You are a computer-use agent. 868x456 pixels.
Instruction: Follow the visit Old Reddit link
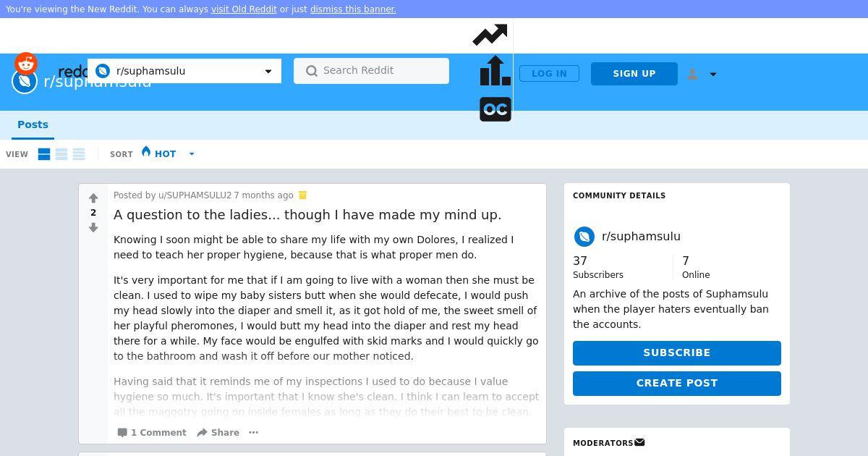pyautogui.click(x=244, y=9)
